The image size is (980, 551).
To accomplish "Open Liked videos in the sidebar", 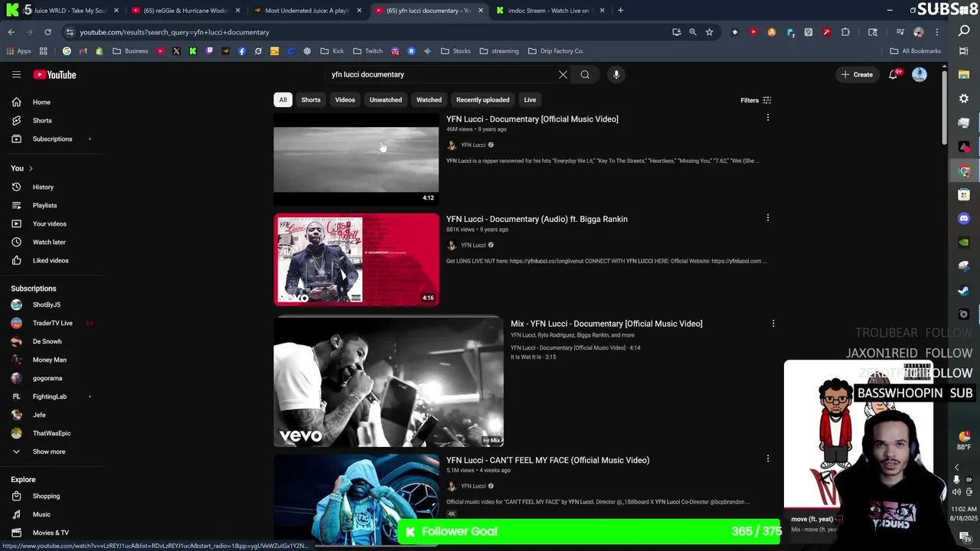I will [51, 260].
